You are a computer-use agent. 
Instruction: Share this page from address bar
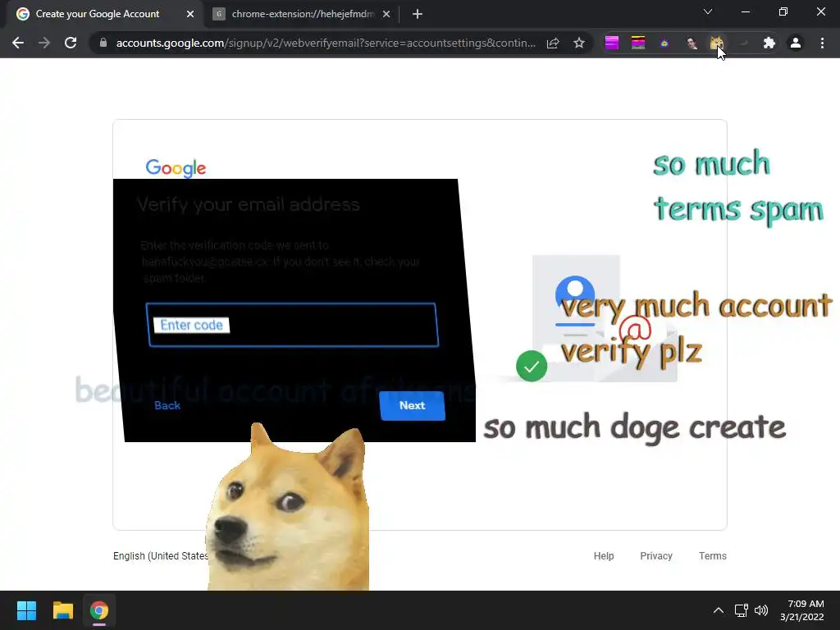[553, 43]
